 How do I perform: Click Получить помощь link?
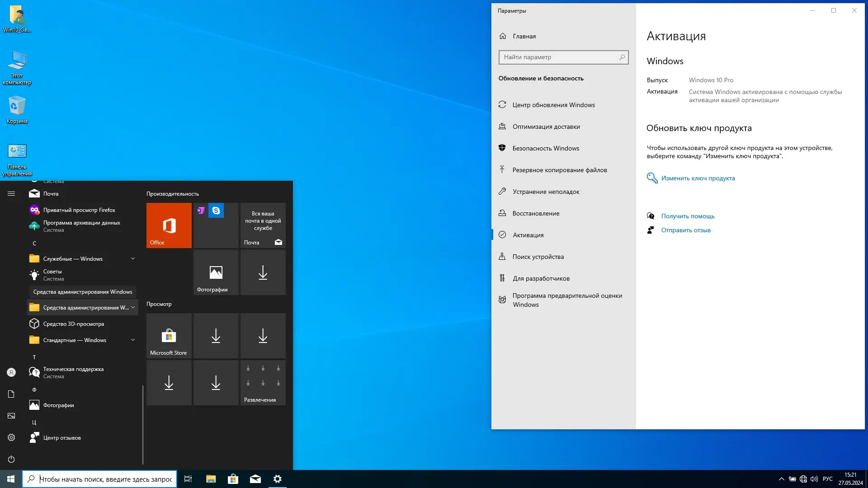pos(688,216)
